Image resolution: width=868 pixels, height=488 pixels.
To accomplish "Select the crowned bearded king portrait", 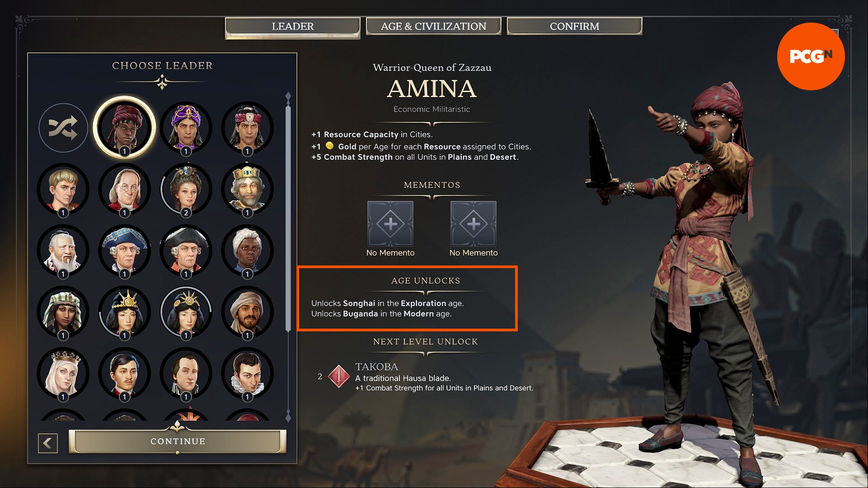I will tap(247, 189).
